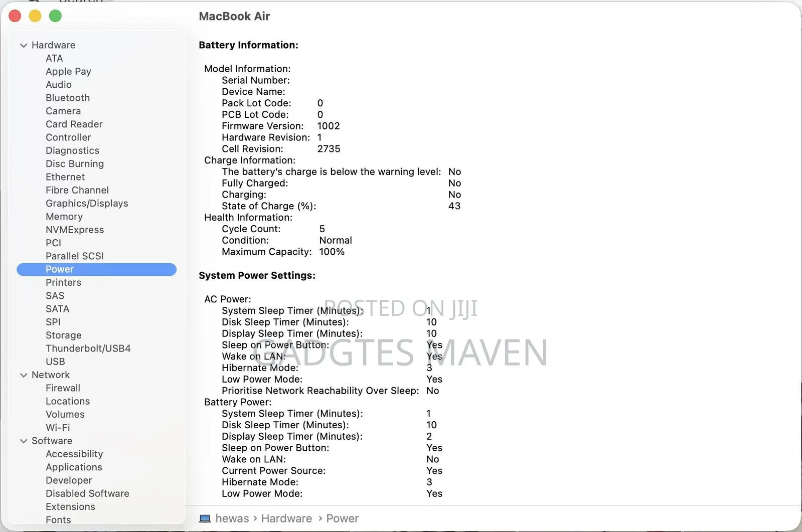Select PCI in the sidebar
The image size is (802, 532).
(53, 243)
